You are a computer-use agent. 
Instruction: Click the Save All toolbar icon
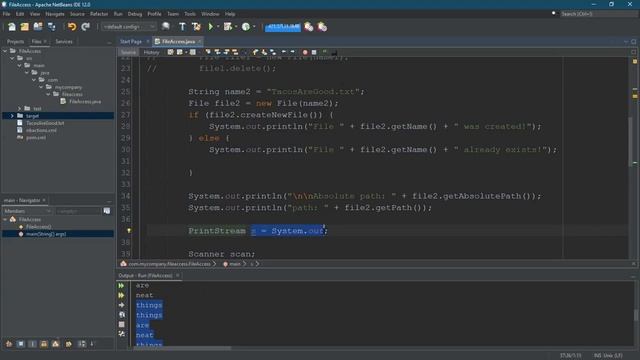[51, 27]
